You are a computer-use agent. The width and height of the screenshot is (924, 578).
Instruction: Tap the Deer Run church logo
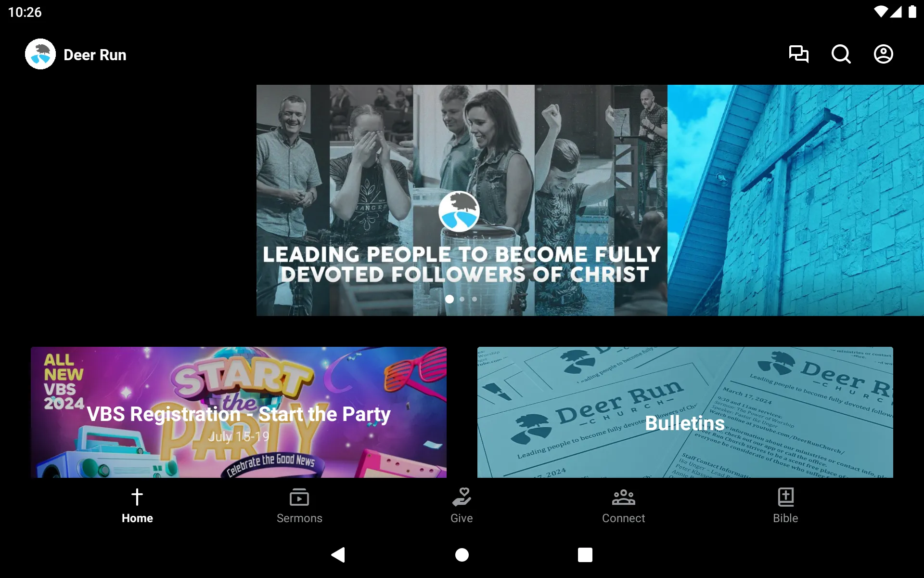[39, 54]
